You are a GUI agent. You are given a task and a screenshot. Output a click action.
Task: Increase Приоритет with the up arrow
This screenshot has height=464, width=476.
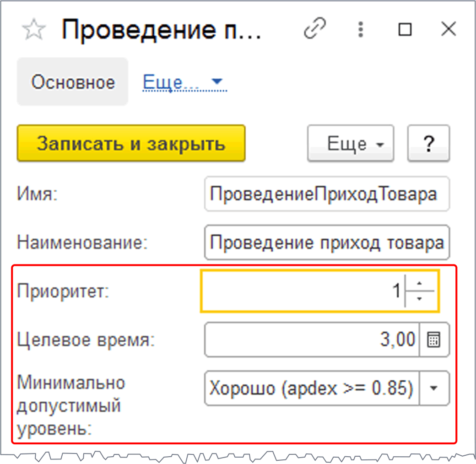pyautogui.click(x=420, y=284)
